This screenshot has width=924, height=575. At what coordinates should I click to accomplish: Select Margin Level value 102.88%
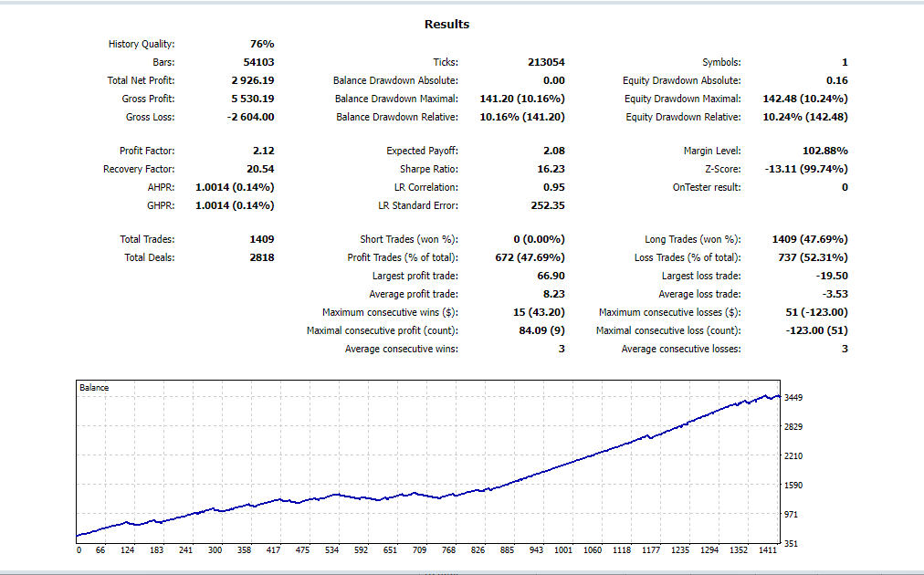coord(825,151)
